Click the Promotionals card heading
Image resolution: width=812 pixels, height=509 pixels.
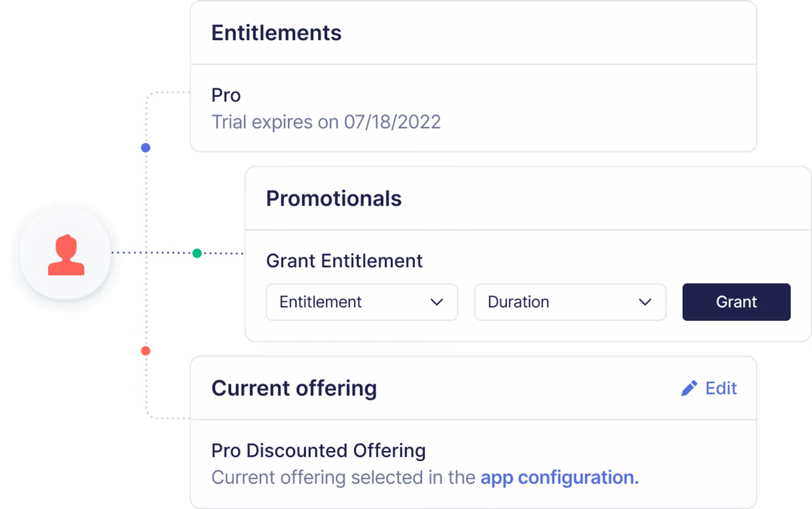pos(333,199)
